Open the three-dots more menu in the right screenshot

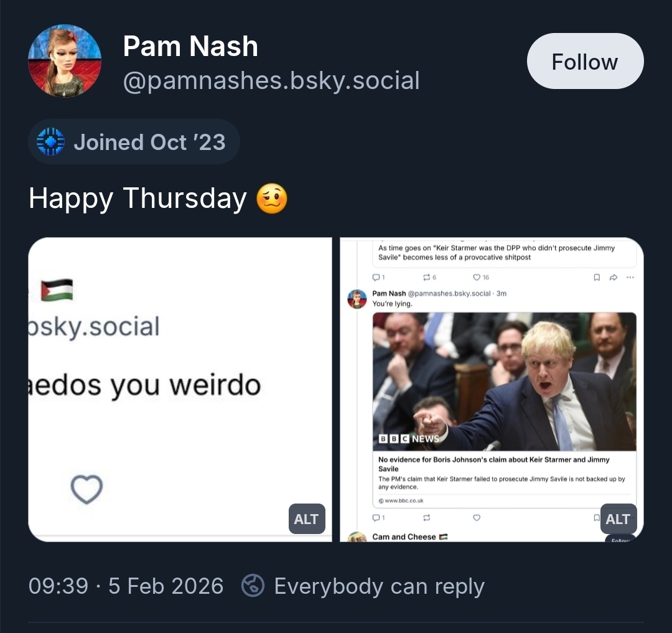click(x=630, y=277)
